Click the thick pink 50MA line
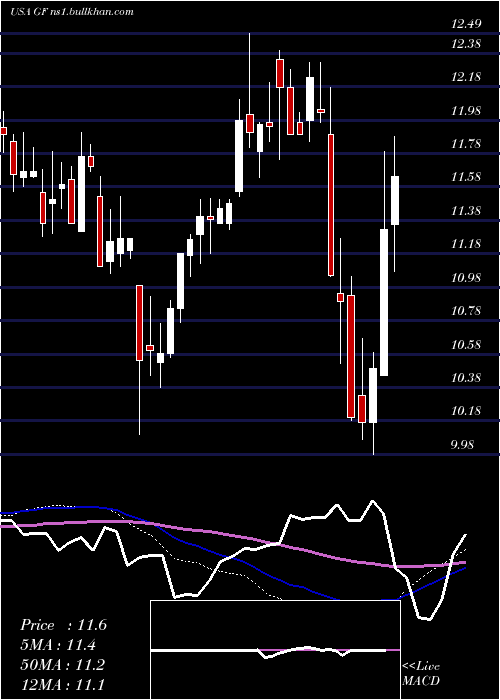 pos(232,535)
